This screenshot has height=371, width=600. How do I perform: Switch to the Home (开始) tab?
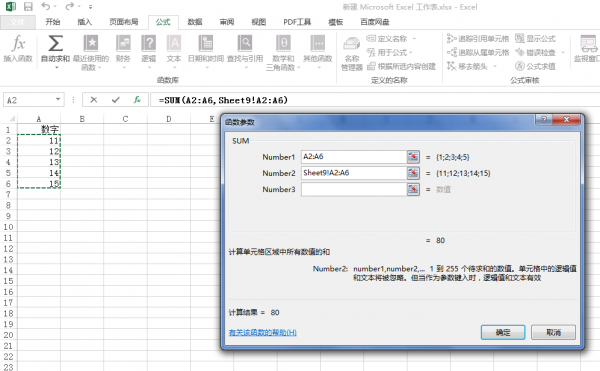pyautogui.click(x=53, y=22)
